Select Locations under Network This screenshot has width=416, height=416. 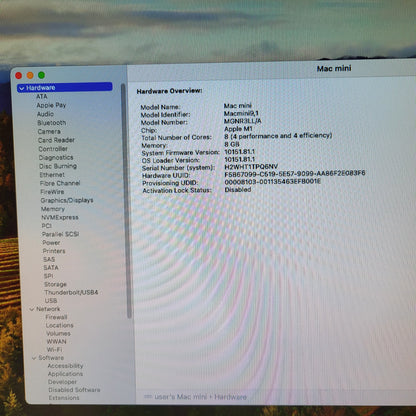tap(60, 325)
